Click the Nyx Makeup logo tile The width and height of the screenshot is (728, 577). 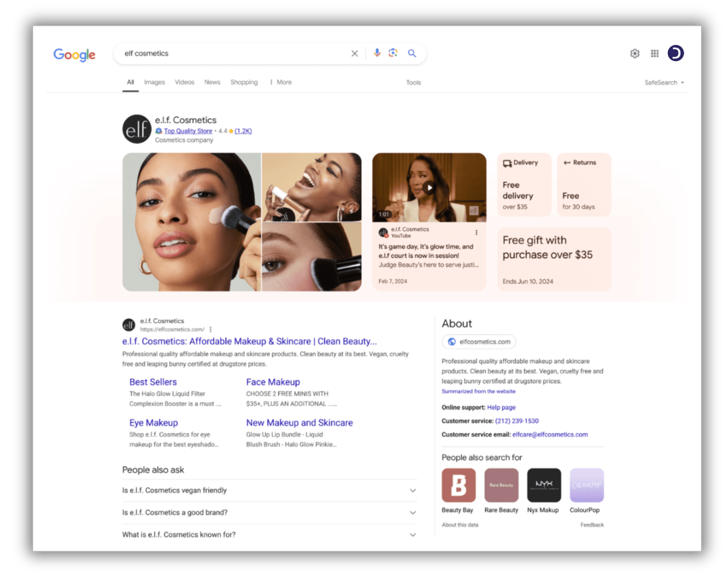coord(544,485)
